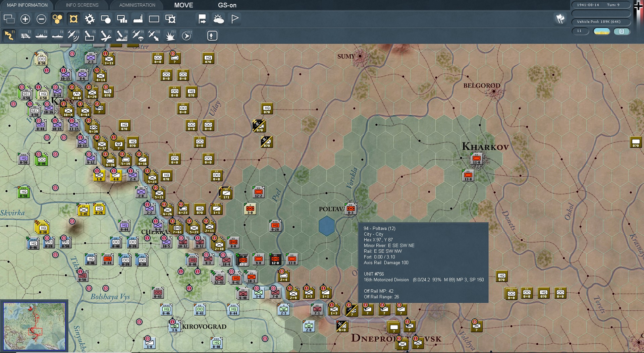This screenshot has height=353, width=644.
Task: Click the gear icon in top toolbar
Action: click(x=90, y=19)
